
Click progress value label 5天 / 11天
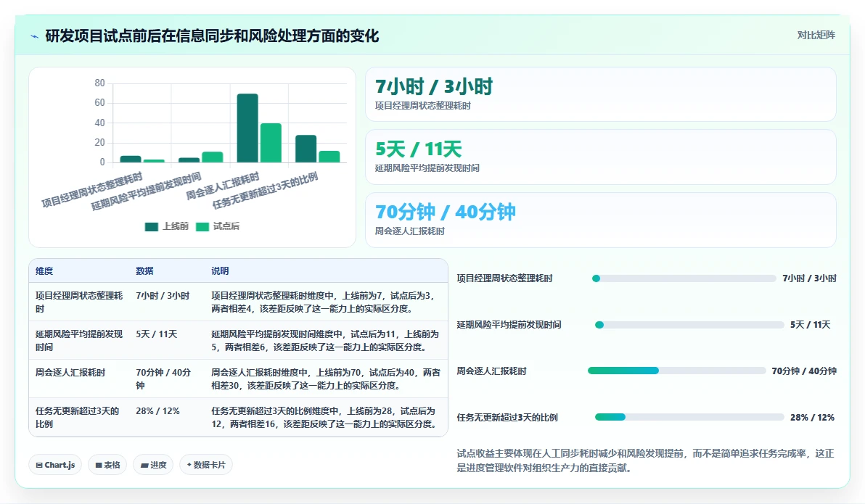coord(811,325)
